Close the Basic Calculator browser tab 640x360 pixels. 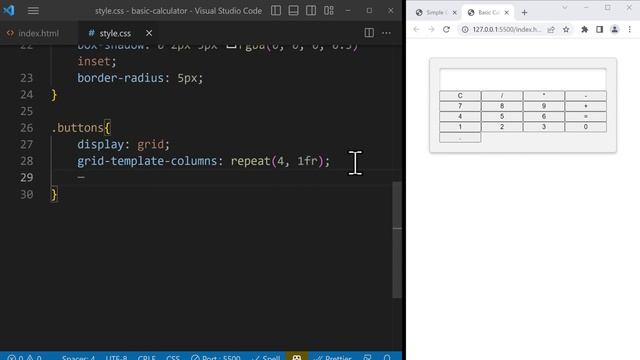pyautogui.click(x=507, y=13)
